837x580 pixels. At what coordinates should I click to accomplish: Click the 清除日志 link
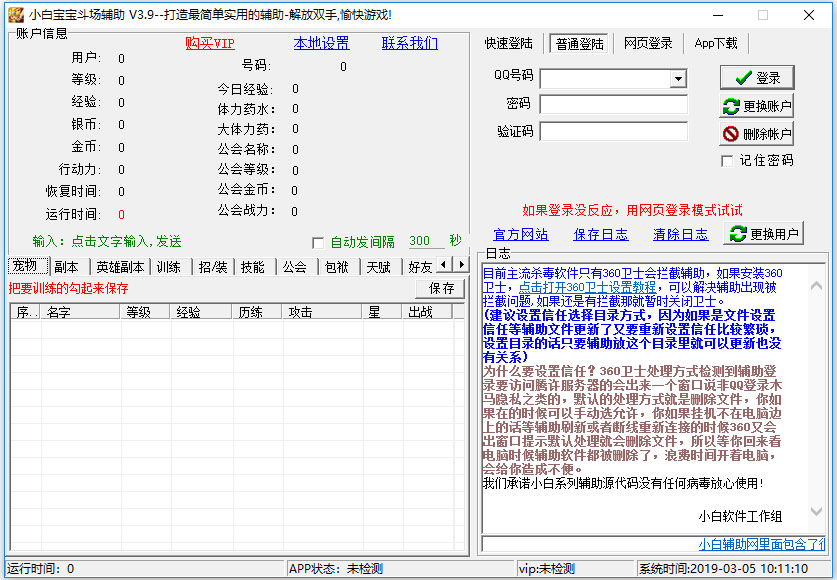click(x=680, y=234)
